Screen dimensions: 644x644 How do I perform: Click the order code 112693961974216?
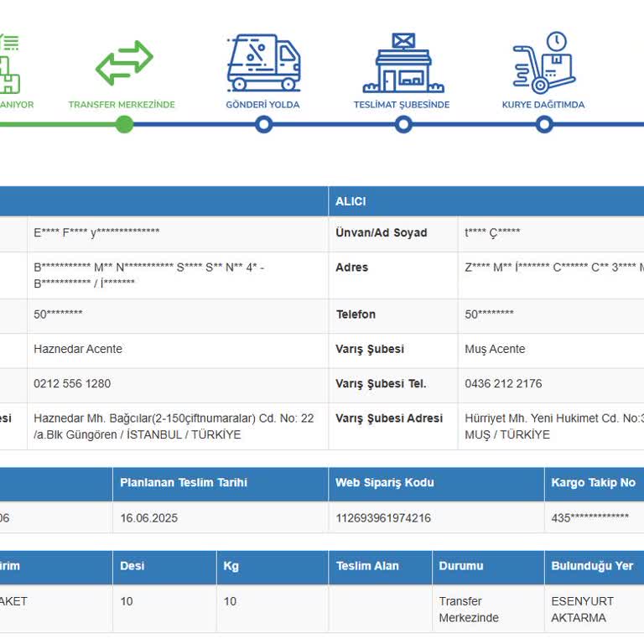(383, 518)
